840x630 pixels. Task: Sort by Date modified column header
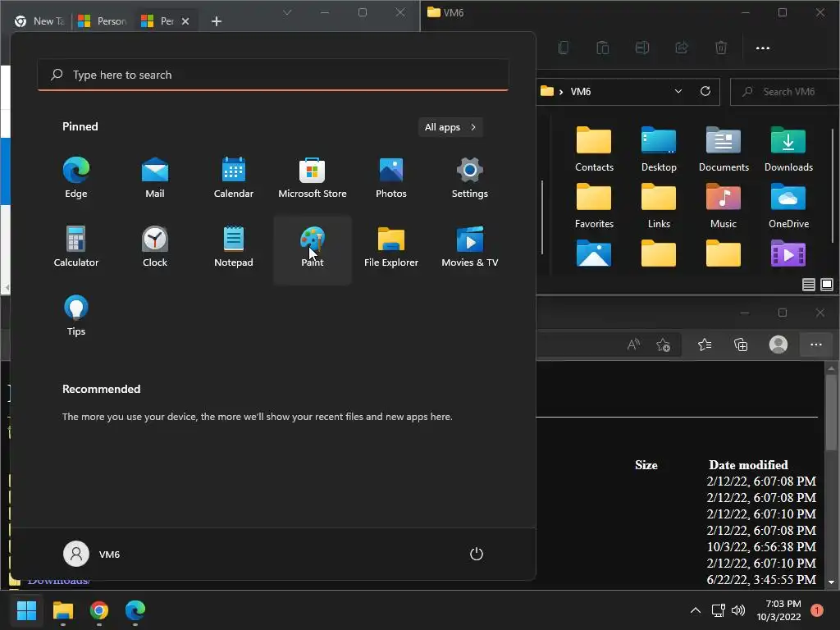pyautogui.click(x=748, y=465)
